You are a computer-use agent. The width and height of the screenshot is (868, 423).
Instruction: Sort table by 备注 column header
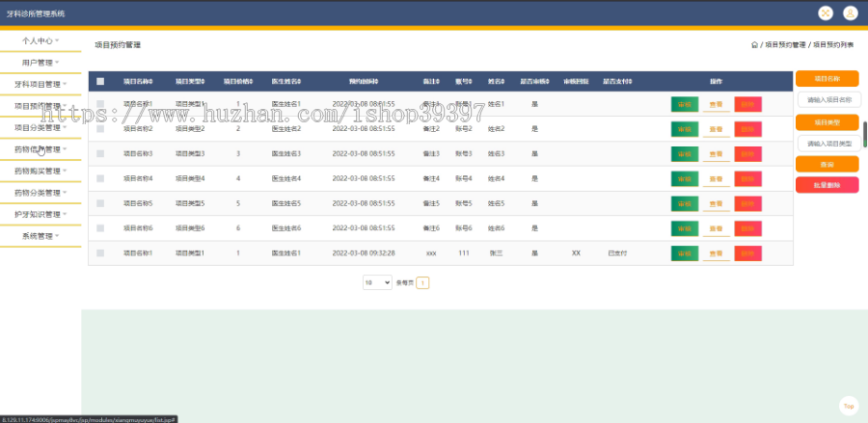[x=431, y=81]
